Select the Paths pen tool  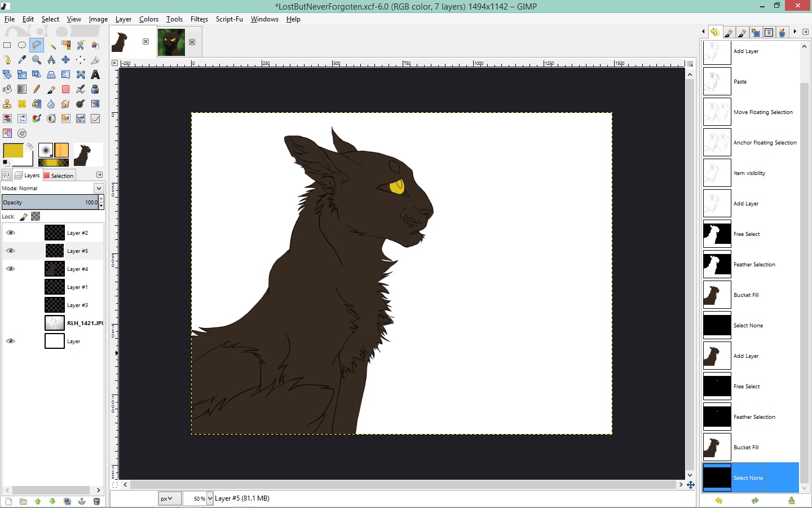pos(7,60)
